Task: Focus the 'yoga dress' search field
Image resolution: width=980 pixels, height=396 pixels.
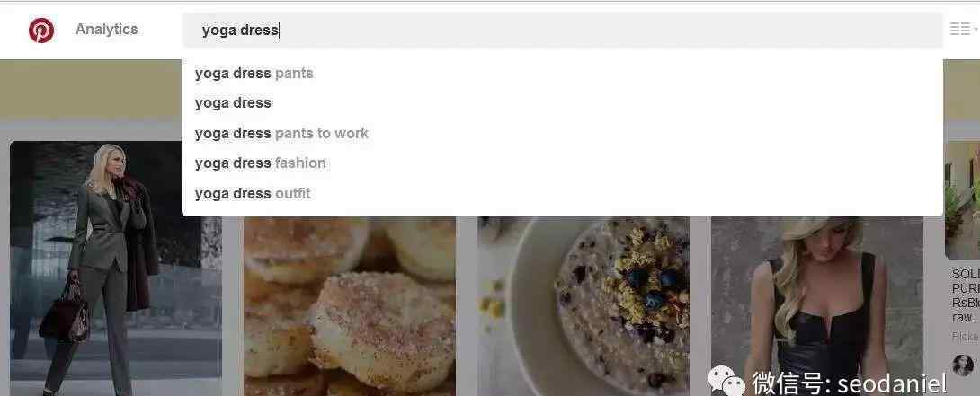Action: click(563, 30)
